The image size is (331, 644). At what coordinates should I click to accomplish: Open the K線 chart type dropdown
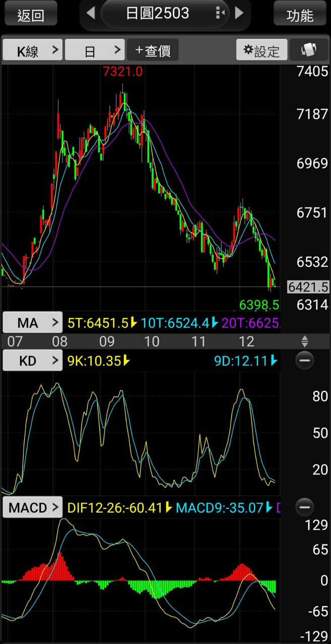33,50
